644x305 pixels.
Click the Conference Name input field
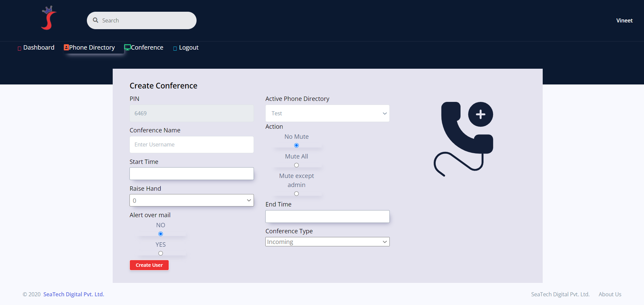coord(192,145)
